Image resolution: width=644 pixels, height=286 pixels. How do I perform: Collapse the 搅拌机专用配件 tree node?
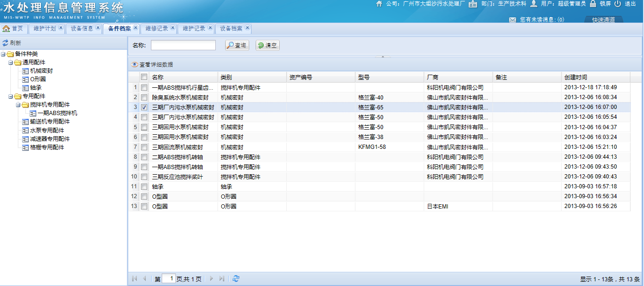point(18,105)
